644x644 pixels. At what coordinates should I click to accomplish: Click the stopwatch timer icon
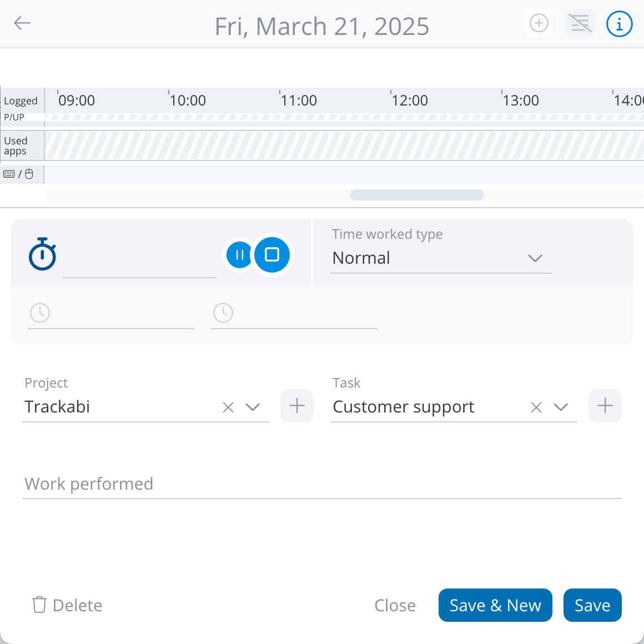(x=42, y=254)
